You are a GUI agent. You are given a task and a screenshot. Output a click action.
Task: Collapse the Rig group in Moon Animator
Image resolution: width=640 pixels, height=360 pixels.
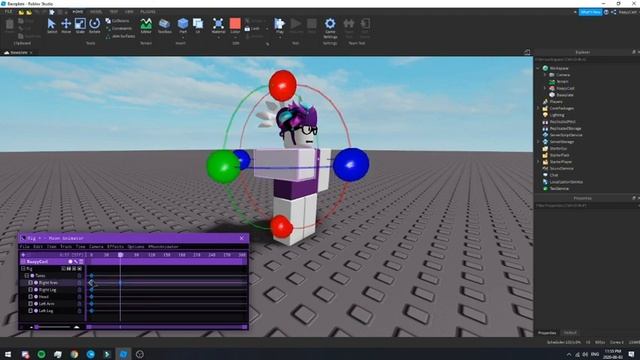[23, 269]
